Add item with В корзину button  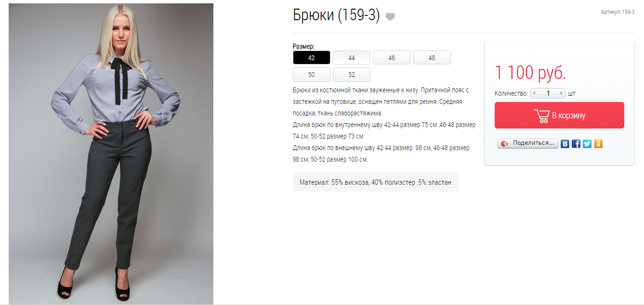(x=559, y=115)
